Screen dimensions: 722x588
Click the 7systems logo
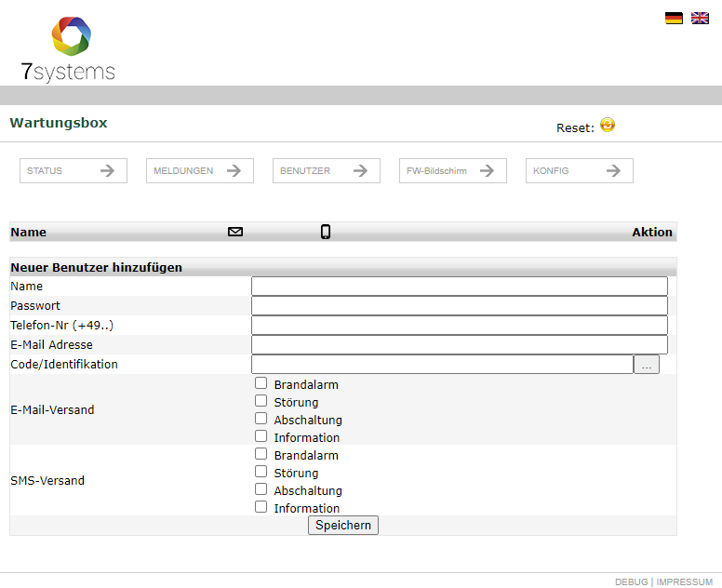click(x=68, y=49)
